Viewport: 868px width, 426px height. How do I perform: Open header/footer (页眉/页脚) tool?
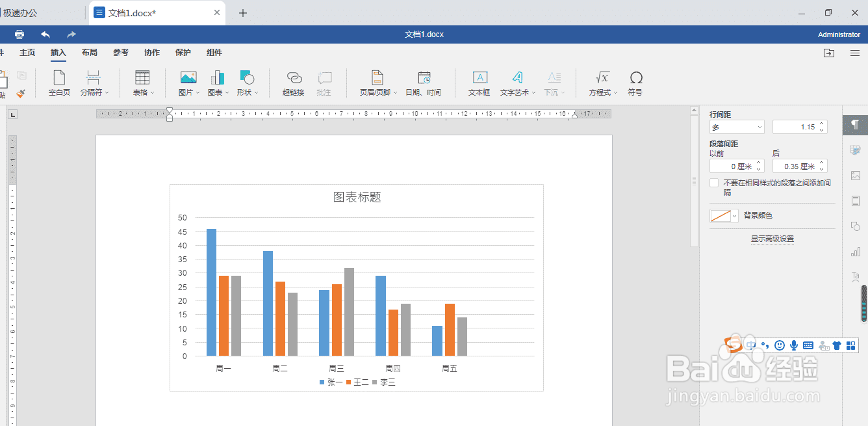pos(379,83)
